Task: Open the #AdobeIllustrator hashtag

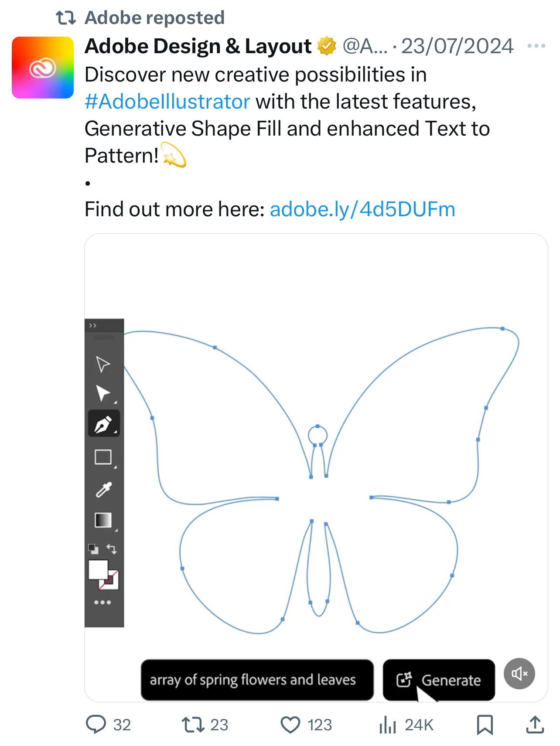Action: 167,102
